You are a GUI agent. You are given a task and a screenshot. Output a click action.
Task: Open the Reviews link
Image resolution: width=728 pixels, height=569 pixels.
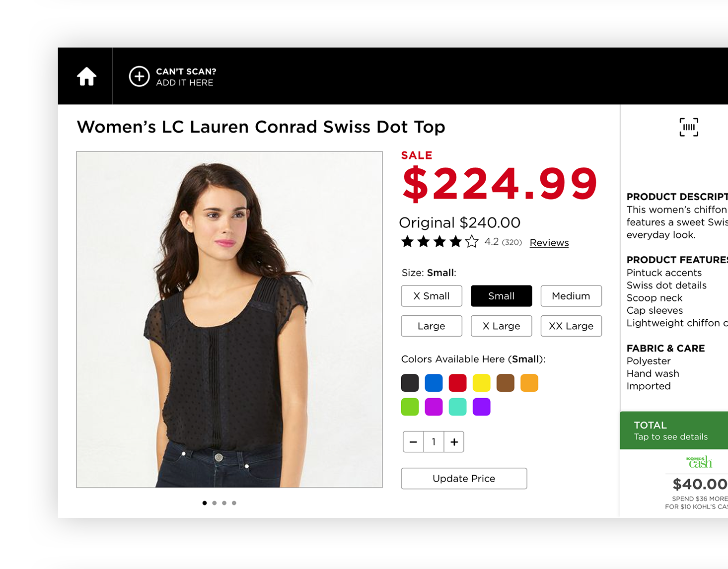(549, 243)
